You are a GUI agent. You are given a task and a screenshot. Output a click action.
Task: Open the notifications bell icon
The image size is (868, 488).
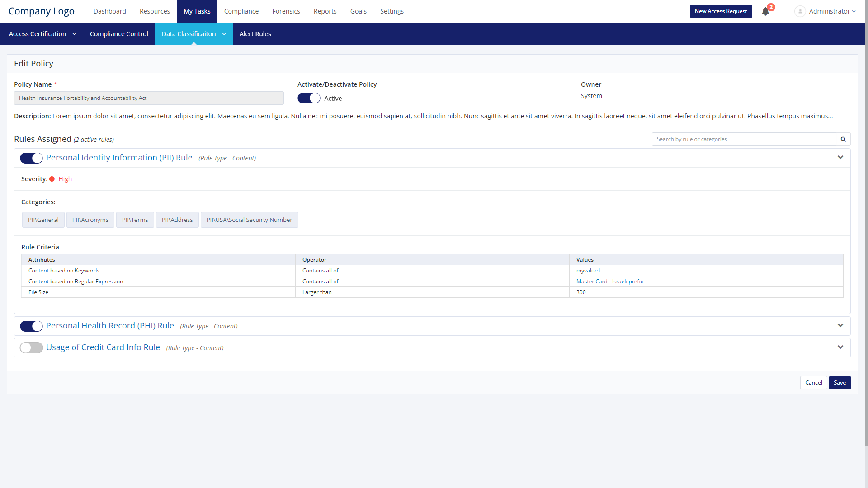(x=765, y=12)
